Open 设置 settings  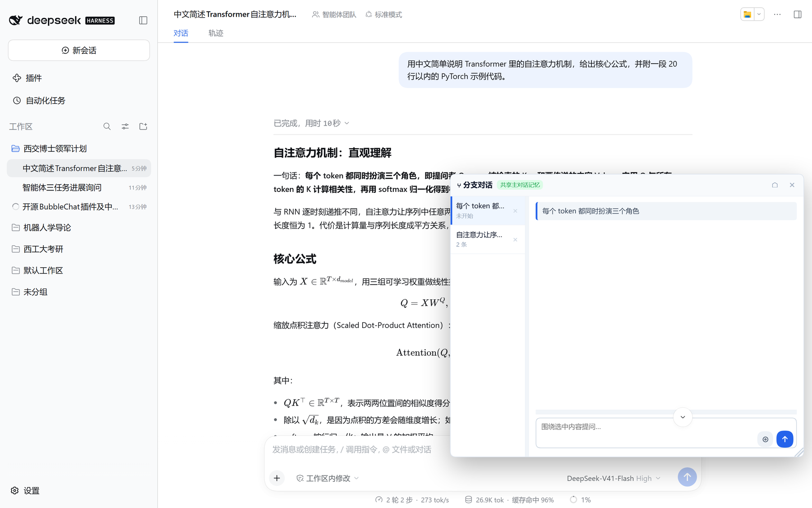click(25, 490)
